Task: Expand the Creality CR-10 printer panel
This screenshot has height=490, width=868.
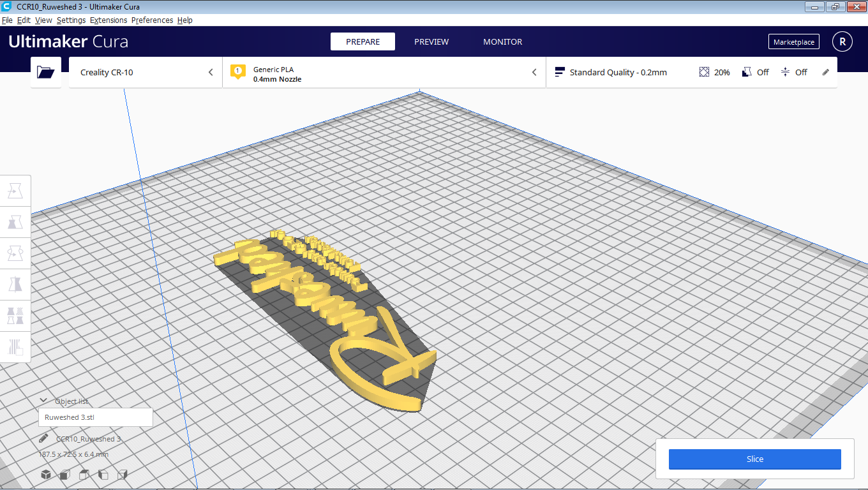Action: coord(211,72)
